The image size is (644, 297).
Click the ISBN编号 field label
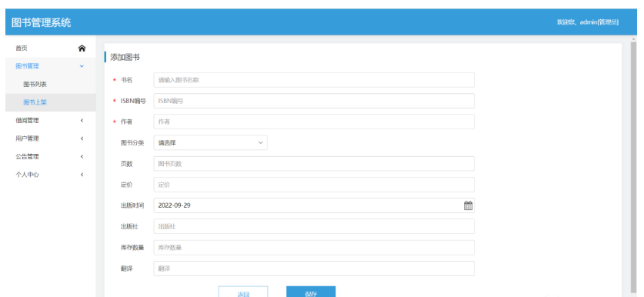(133, 101)
